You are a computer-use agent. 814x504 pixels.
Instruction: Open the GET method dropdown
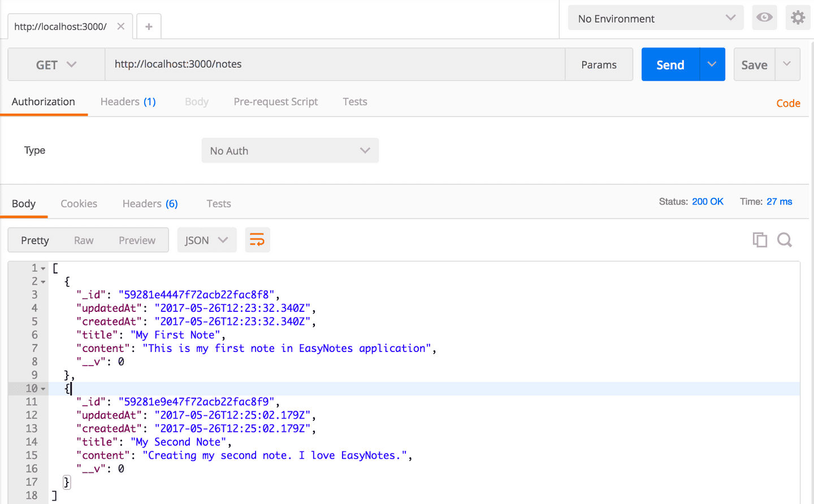55,64
